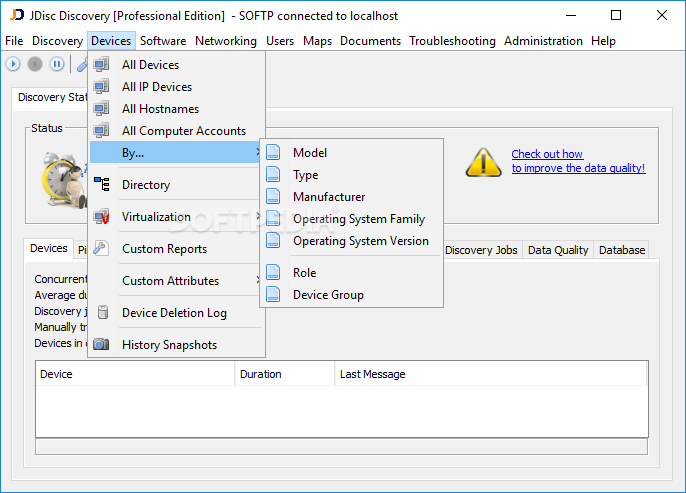Click the Pause discovery toolbar icon
This screenshot has height=493, width=686.
click(x=57, y=64)
